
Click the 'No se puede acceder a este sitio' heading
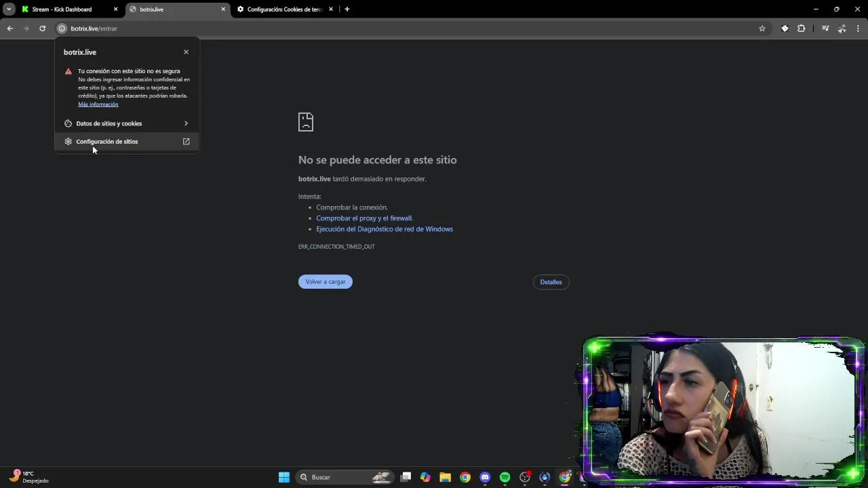378,160
